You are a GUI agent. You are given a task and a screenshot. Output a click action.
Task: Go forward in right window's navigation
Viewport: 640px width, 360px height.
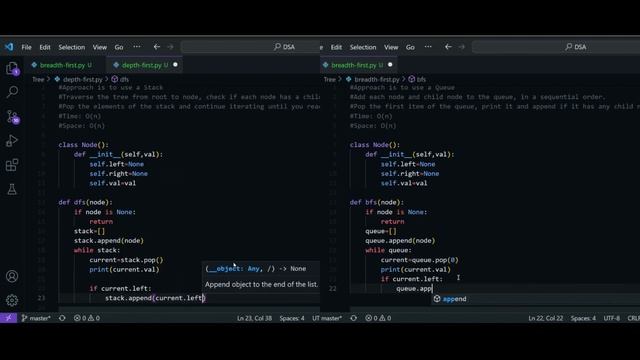462,47
